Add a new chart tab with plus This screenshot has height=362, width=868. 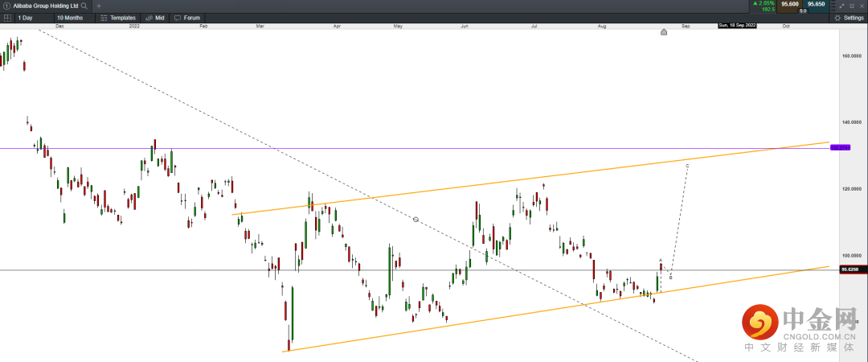click(x=99, y=6)
